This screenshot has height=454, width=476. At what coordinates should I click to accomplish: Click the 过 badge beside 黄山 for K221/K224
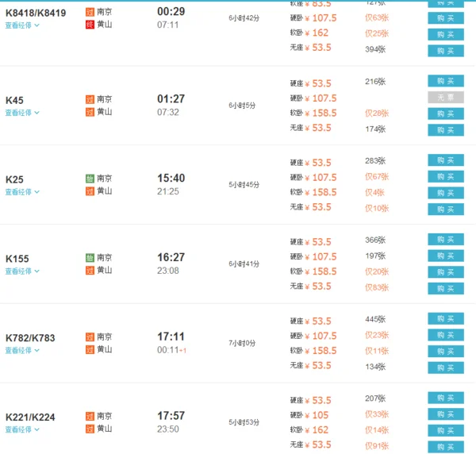[x=90, y=429]
